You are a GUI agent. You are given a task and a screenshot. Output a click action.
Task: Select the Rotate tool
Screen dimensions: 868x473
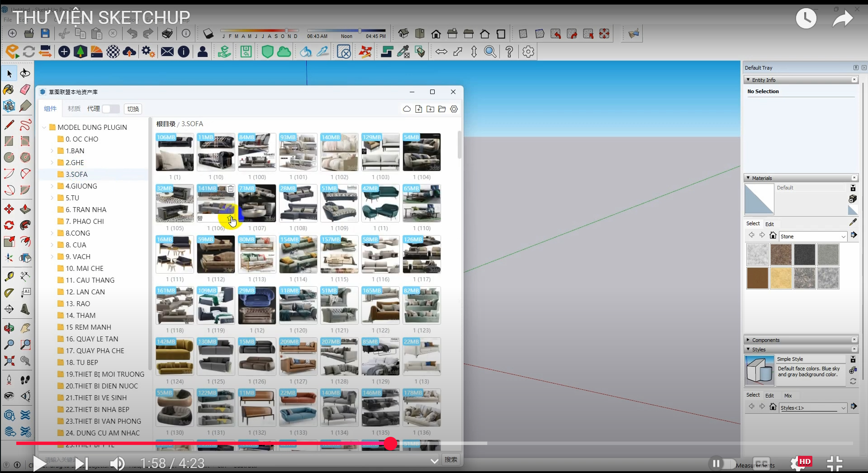tap(9, 225)
